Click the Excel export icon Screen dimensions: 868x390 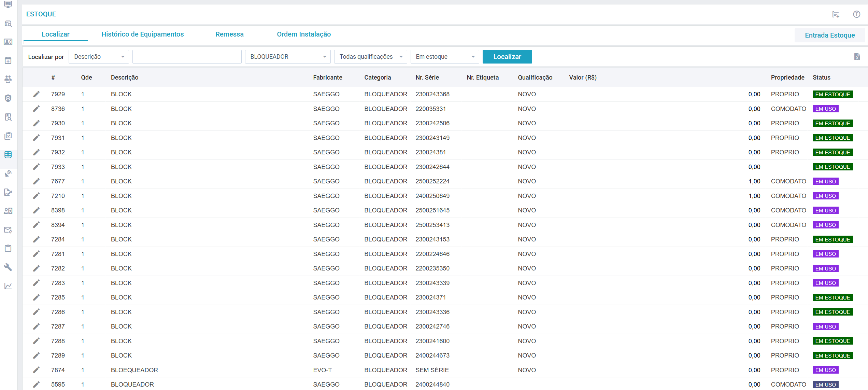click(857, 57)
